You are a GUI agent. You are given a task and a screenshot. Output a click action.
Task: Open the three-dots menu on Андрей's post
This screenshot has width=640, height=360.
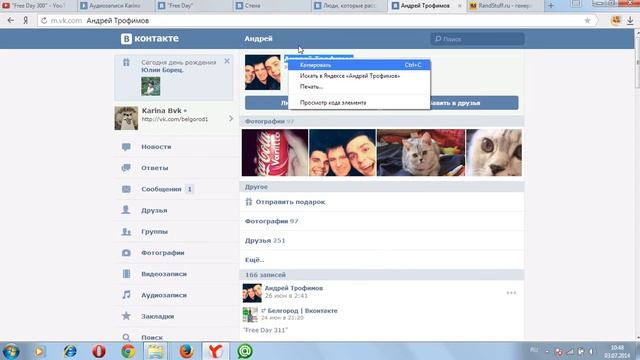click(511, 293)
